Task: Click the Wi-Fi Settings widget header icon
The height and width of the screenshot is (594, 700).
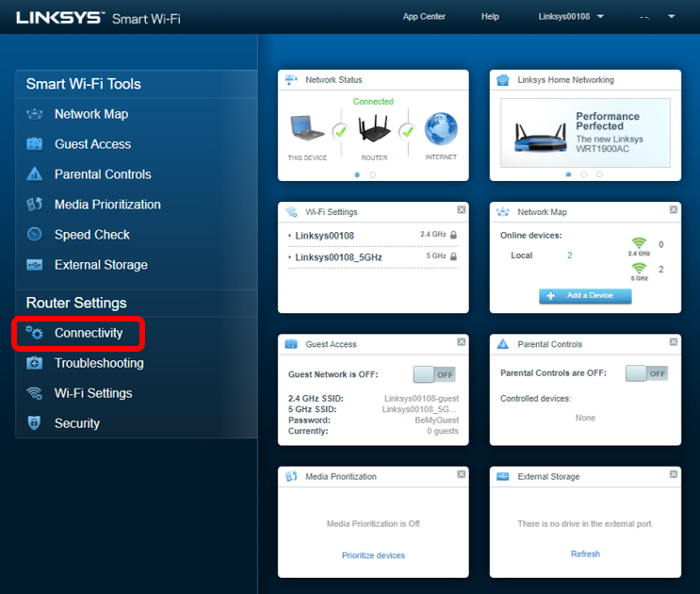Action: click(291, 212)
